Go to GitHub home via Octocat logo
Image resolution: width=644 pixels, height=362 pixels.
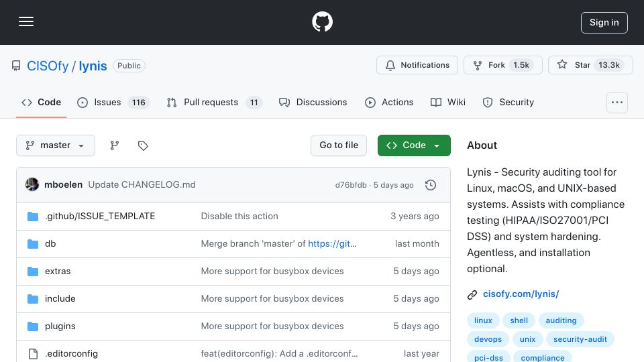click(x=322, y=21)
